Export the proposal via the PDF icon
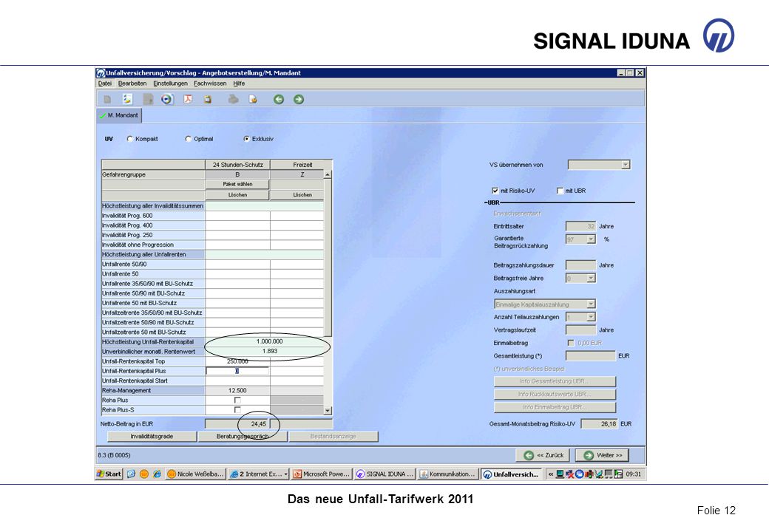Screen dimensions: 769x532 point(188,100)
